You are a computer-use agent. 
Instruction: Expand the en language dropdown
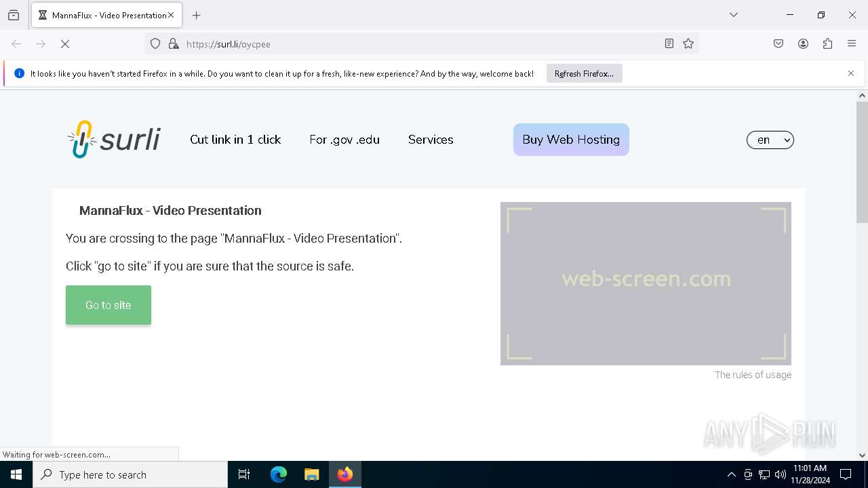(770, 140)
